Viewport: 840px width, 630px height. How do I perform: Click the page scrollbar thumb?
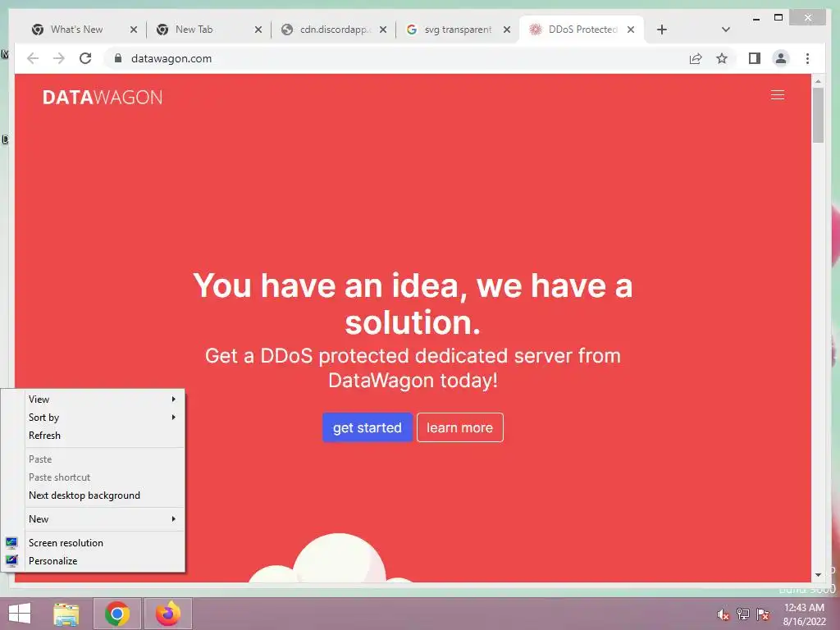(818, 115)
